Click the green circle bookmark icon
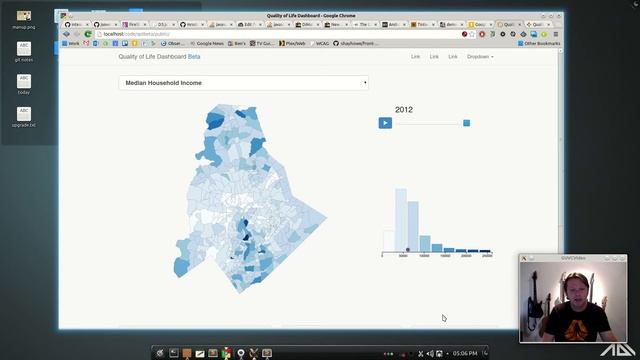This screenshot has height=360, width=640. tap(105, 43)
